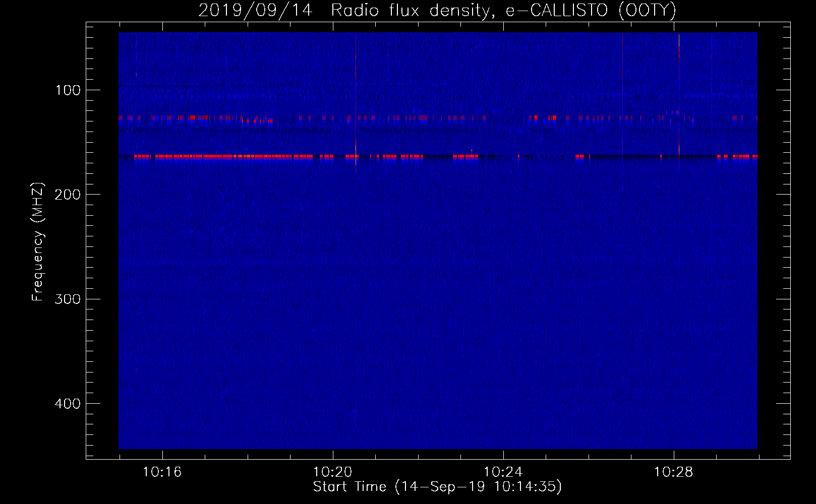The image size is (816, 504).
Task: Click the 10:24 time tick label
Action: [503, 472]
